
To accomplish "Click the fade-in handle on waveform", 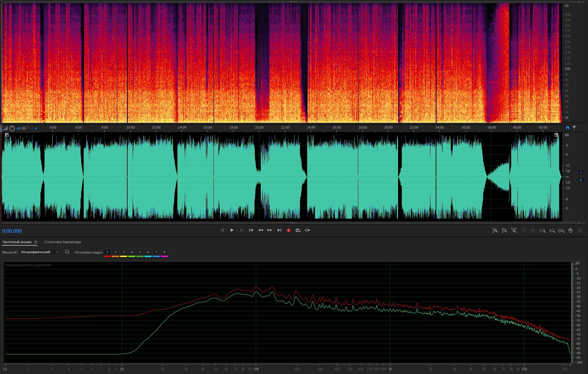I will click(7, 135).
